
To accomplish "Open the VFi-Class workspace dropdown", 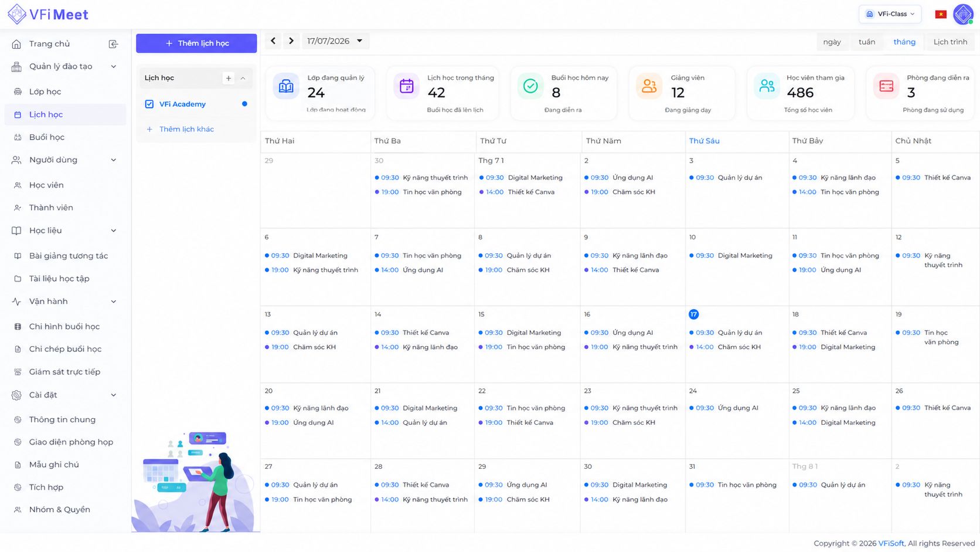I will [x=890, y=14].
